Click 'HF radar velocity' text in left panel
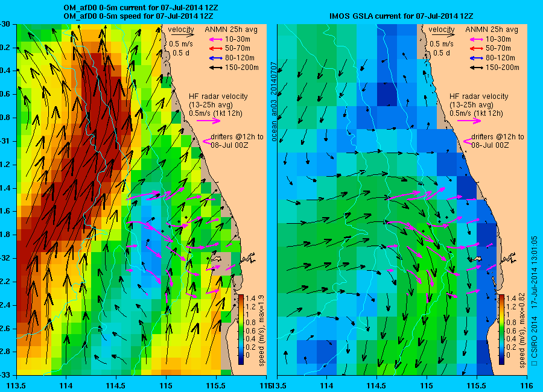543x392 pixels. click(218, 96)
